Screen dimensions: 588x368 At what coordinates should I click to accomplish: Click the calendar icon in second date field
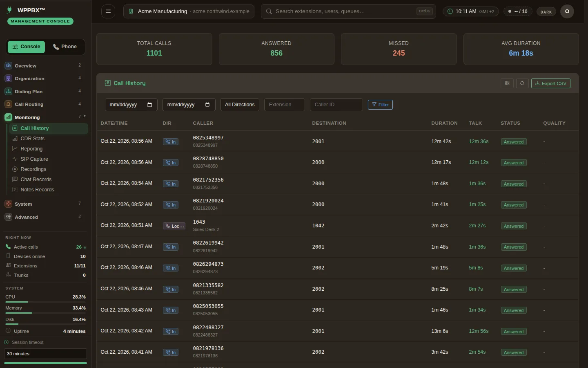point(207,105)
